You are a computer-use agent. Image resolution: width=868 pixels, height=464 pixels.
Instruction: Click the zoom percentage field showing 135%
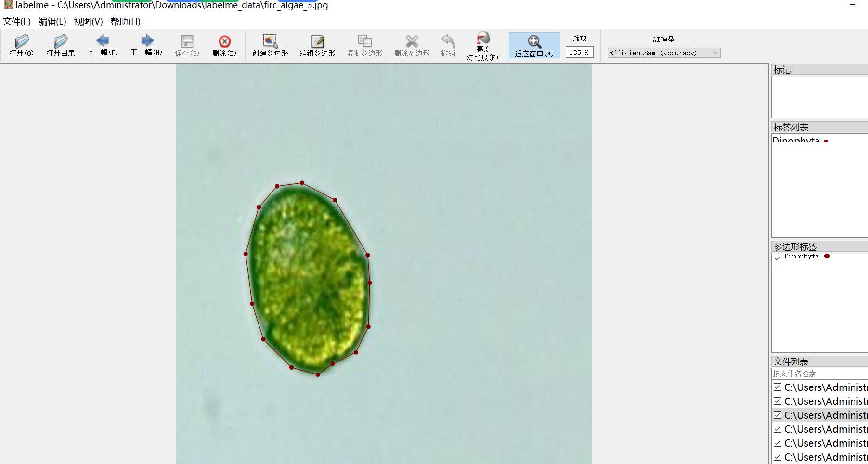click(579, 52)
